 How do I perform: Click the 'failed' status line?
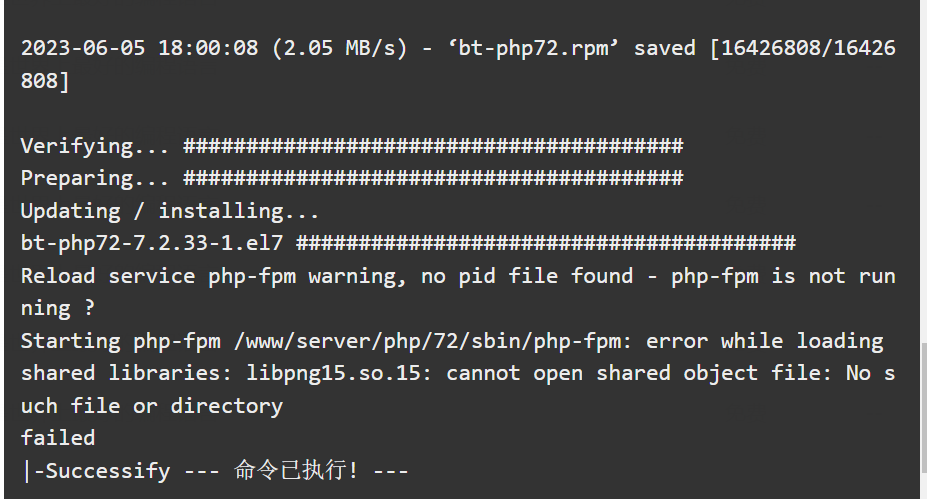pos(58,438)
